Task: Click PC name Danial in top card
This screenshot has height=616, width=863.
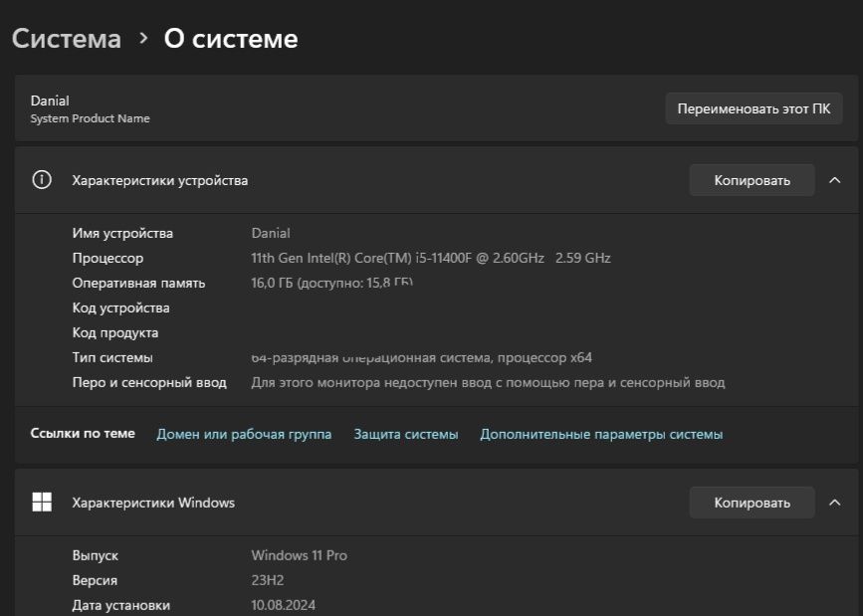Action: 50,101
